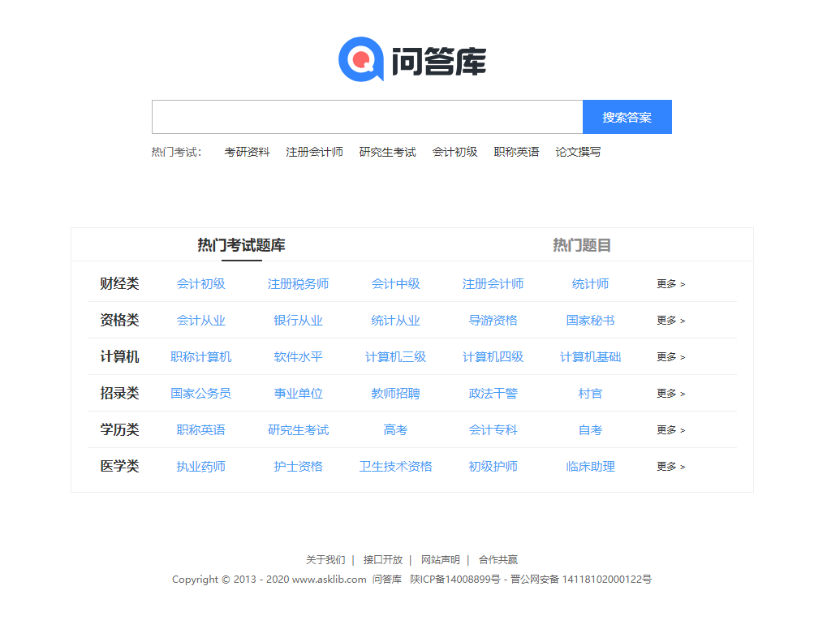Image resolution: width=840 pixels, height=638 pixels.
Task: Open 职称英语 in the 学历类 row
Action: [x=201, y=430]
